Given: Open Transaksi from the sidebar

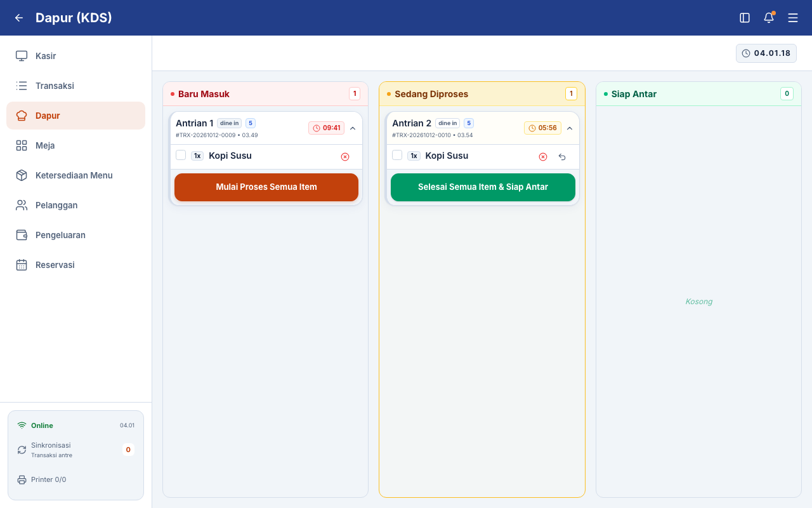Looking at the screenshot, I should pos(75,86).
